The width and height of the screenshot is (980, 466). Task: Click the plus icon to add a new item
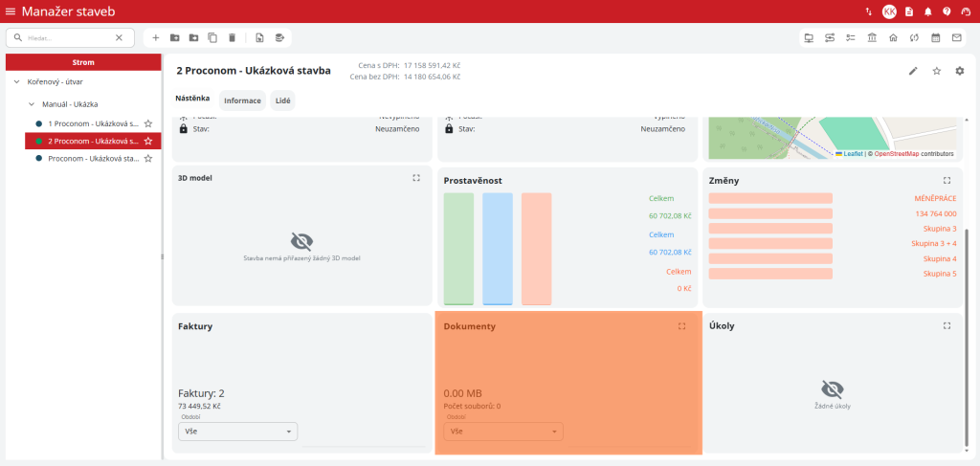coord(156,37)
